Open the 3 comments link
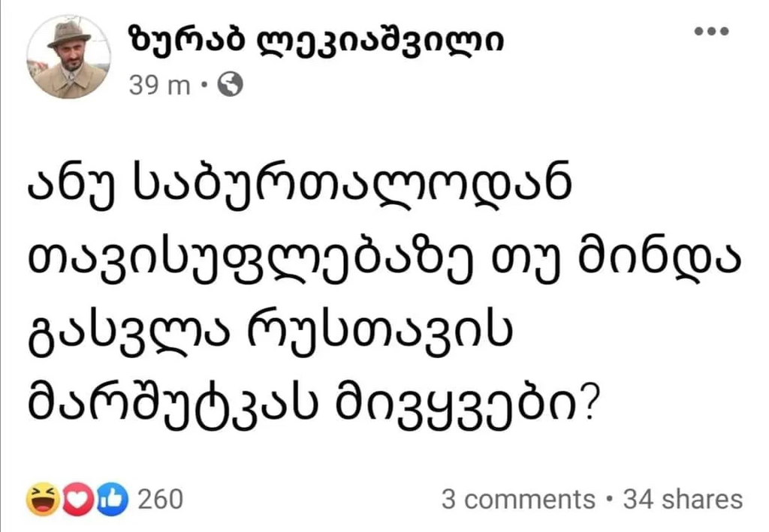The height and width of the screenshot is (532, 769). pos(517,499)
